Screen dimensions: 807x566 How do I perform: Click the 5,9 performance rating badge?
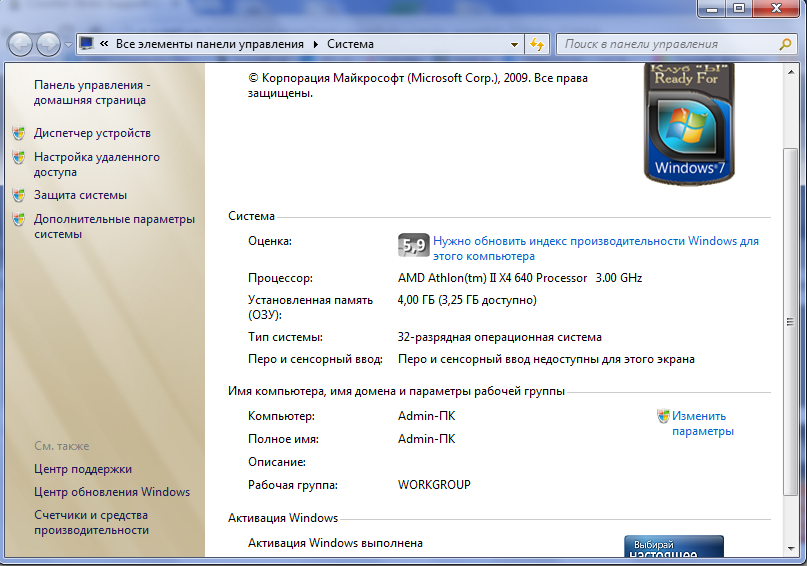click(x=413, y=245)
